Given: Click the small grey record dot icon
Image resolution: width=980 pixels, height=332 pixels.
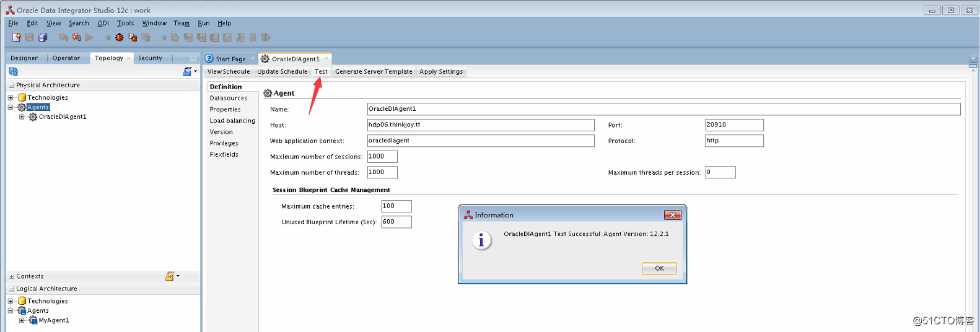Looking at the screenshot, I should pyautogui.click(x=108, y=38).
